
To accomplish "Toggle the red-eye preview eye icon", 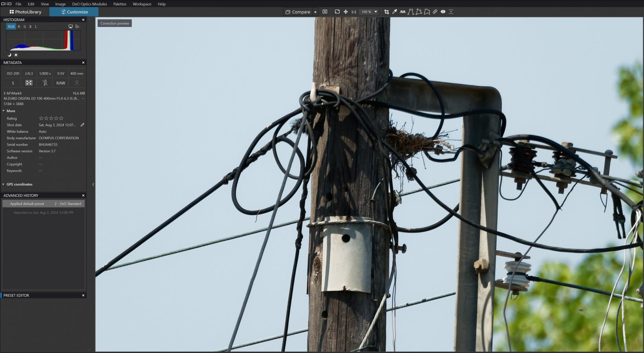I will coord(443,12).
